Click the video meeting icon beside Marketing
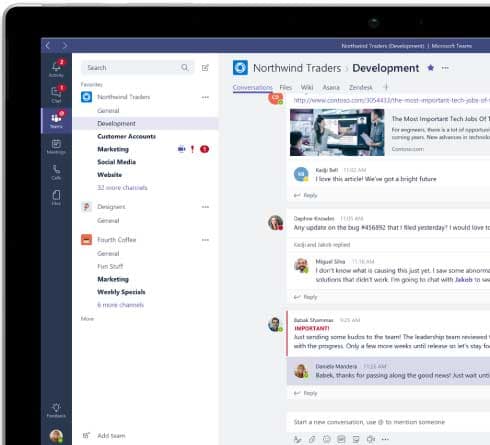 [181, 149]
